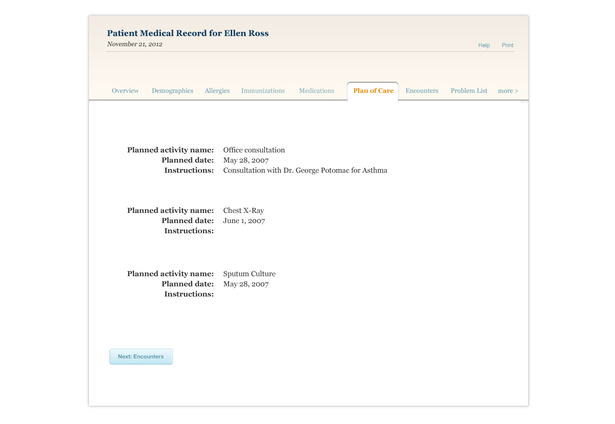Click Office consultation's date May 28, 2007
Viewport: 615px width, 424px height.
[246, 160]
